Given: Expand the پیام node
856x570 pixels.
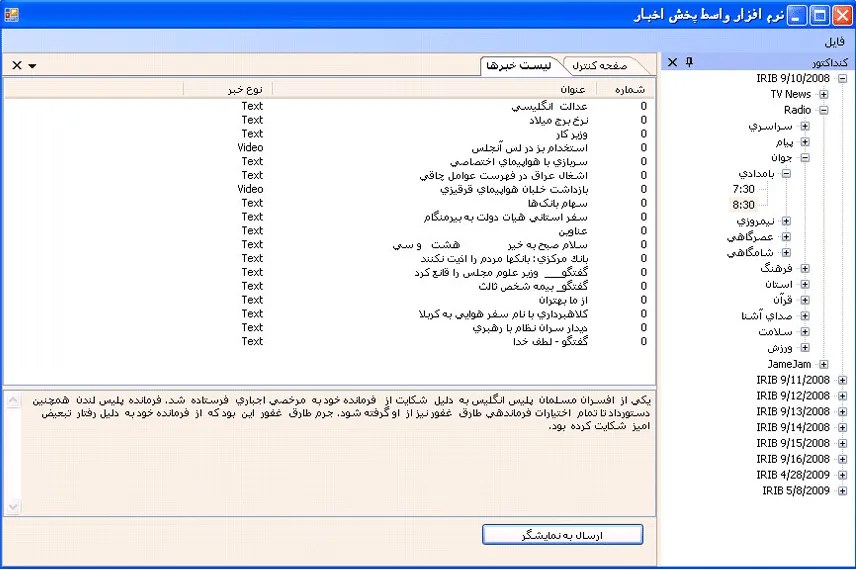Looking at the screenshot, I should click(x=805, y=142).
